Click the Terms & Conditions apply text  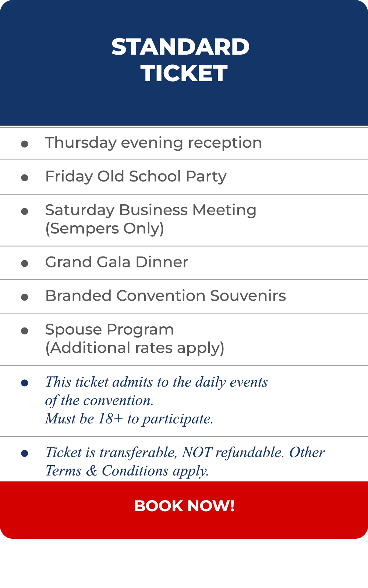[127, 471]
